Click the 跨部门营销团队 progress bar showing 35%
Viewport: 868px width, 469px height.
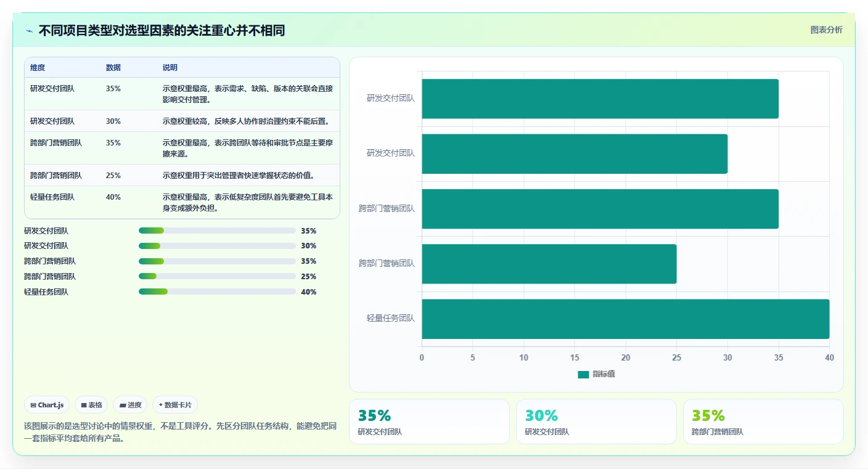tap(218, 261)
